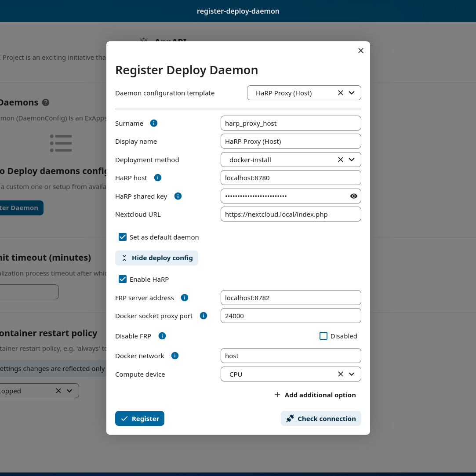Click the Check connection button
The width and height of the screenshot is (476, 476).
pos(321,418)
